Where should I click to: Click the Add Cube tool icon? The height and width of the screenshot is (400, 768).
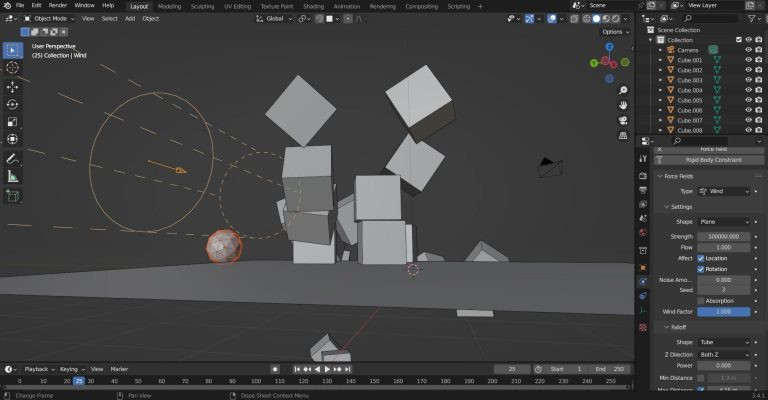click(x=12, y=197)
